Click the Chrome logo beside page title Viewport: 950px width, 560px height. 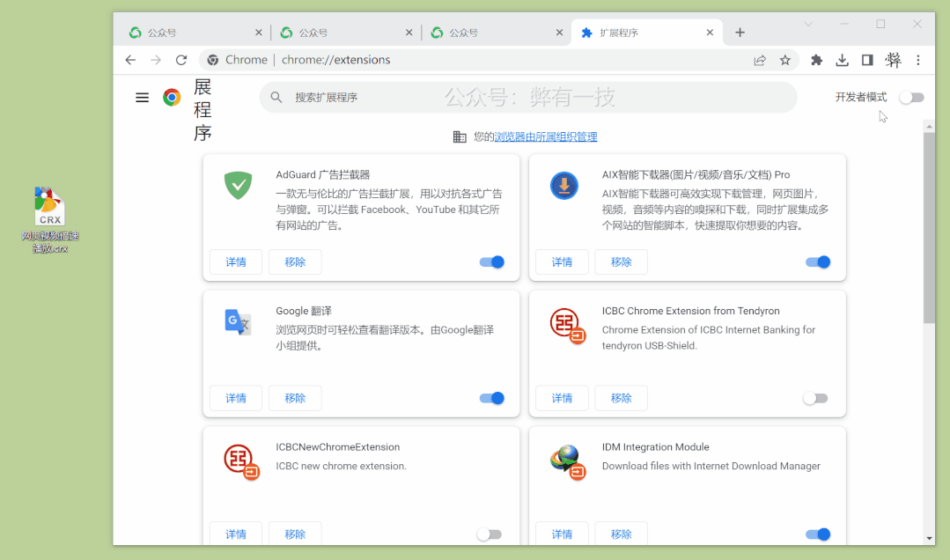172,97
